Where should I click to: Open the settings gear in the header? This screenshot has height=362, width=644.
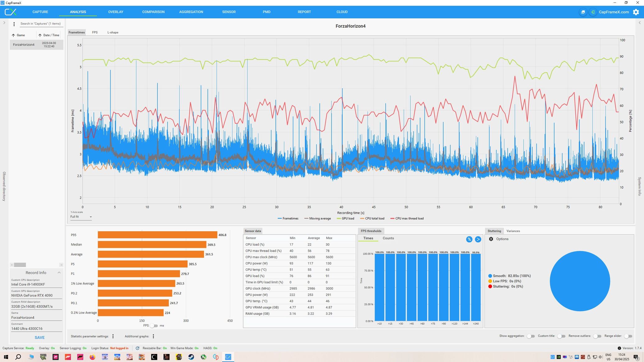tap(636, 12)
